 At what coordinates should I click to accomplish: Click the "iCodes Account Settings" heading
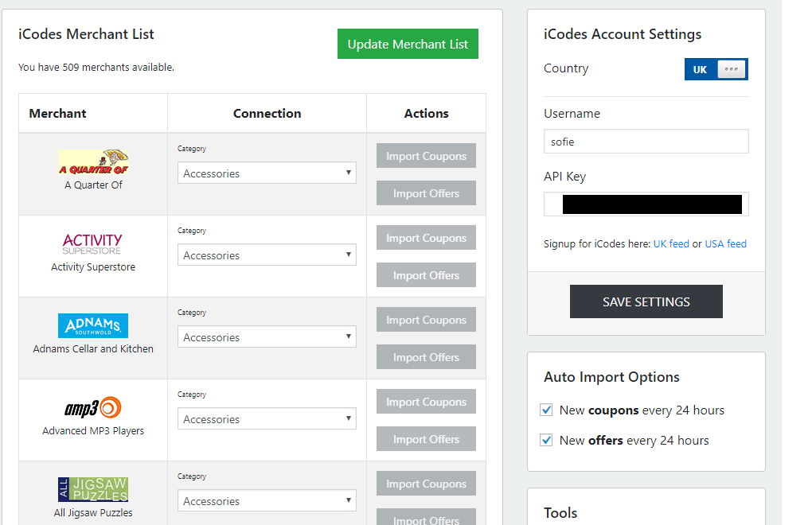[x=623, y=34]
